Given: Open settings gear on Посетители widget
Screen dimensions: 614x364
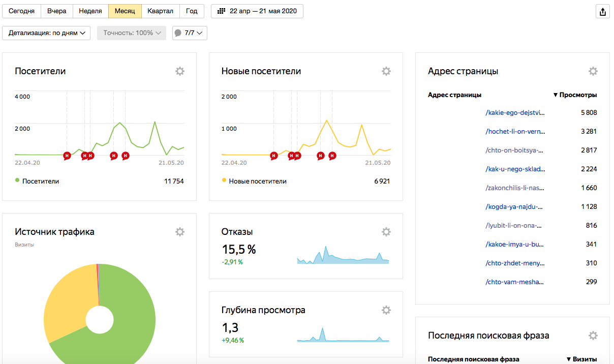Looking at the screenshot, I should pyautogui.click(x=179, y=71).
